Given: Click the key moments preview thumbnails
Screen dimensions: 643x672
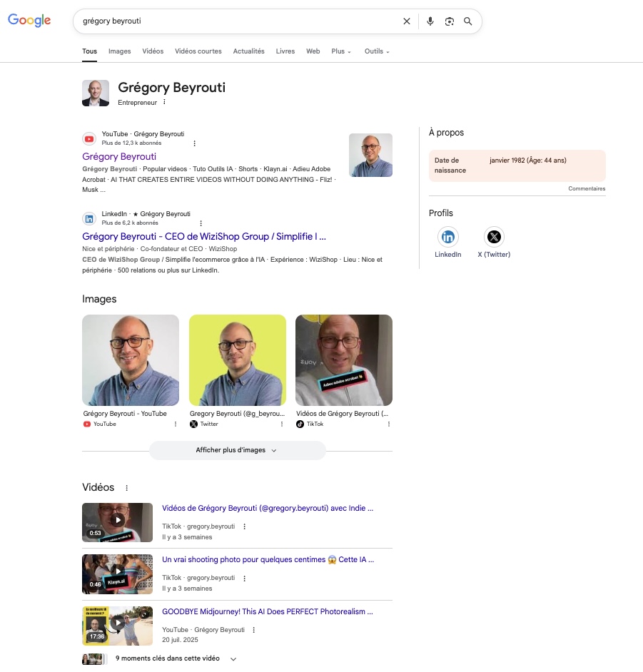Looking at the screenshot, I should (x=95, y=658).
